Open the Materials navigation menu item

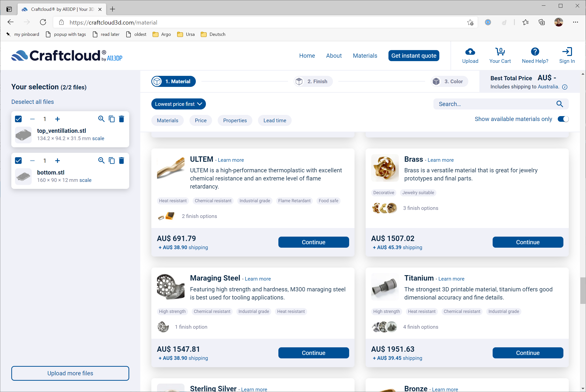tap(365, 55)
